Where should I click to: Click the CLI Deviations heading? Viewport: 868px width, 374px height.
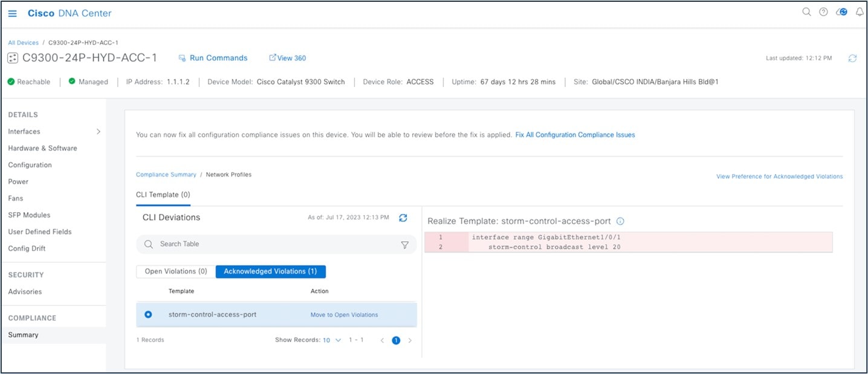(171, 218)
